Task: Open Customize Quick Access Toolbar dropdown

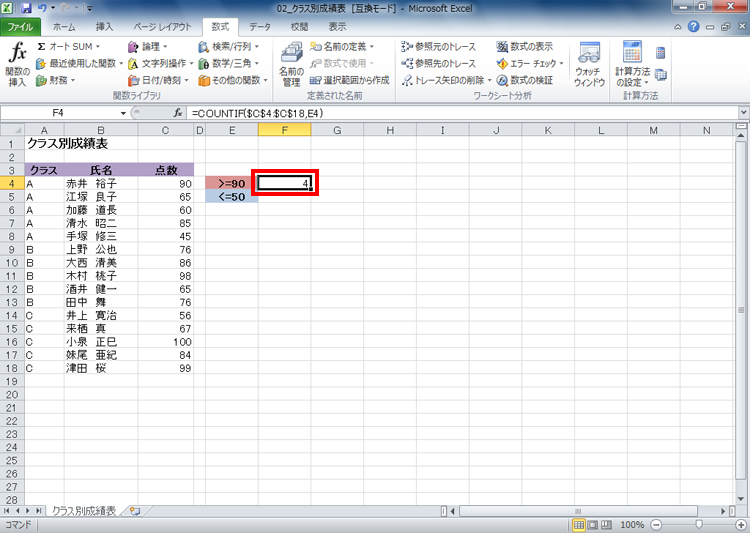Action: pos(89,8)
